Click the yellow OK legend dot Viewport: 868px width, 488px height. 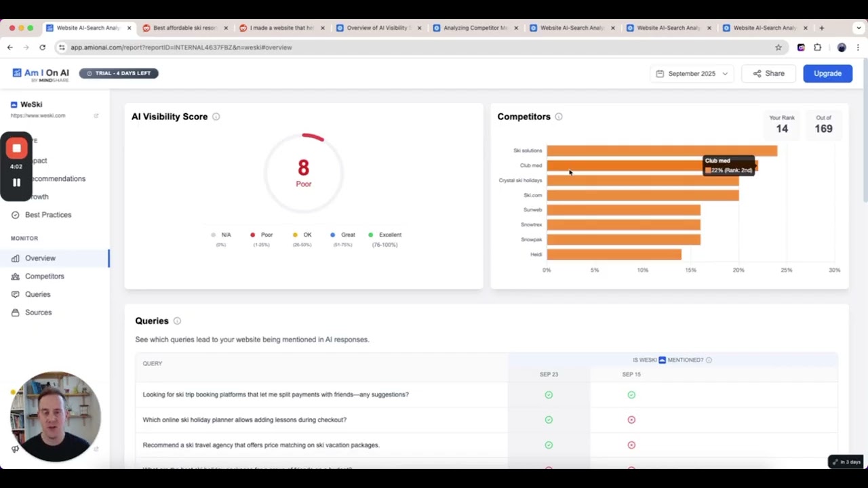(x=295, y=235)
